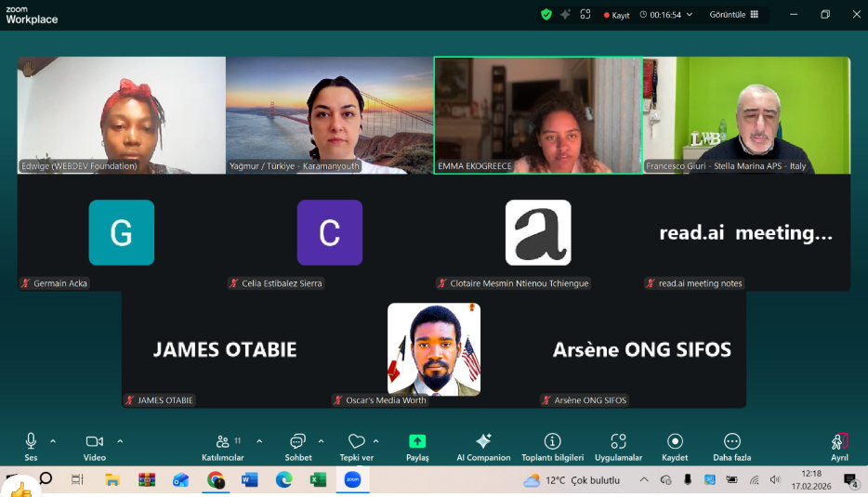
Task: Click the Tepki ver reactions heart icon
Action: coord(356,441)
